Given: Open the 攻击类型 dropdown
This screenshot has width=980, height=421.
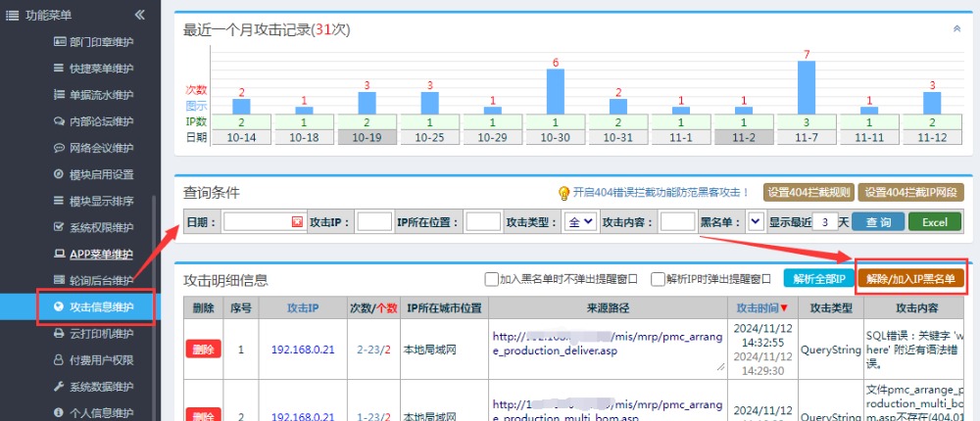Looking at the screenshot, I should point(580,222).
